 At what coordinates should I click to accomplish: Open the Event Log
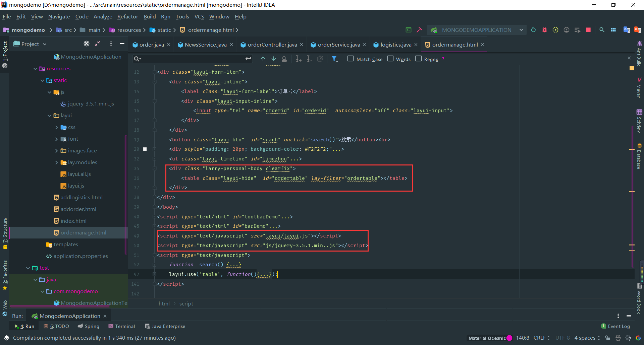615,326
